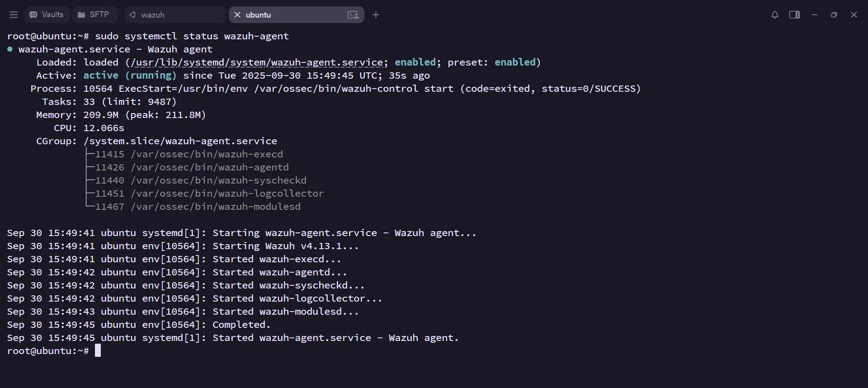The width and height of the screenshot is (868, 388).
Task: Click the plus icon to open a new tab
Action: point(376,14)
